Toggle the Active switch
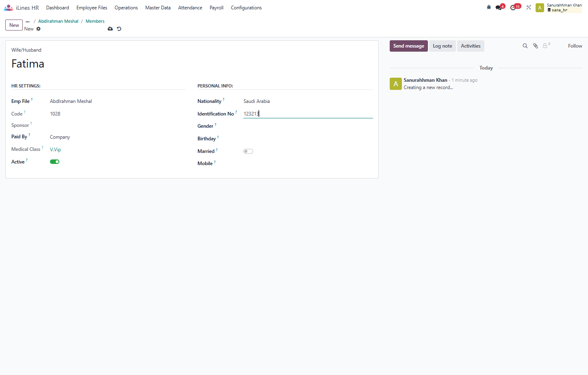 click(55, 162)
